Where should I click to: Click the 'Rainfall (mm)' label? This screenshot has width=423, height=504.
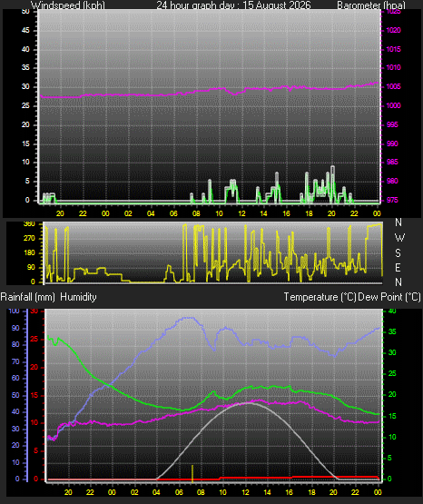pyautogui.click(x=27, y=297)
